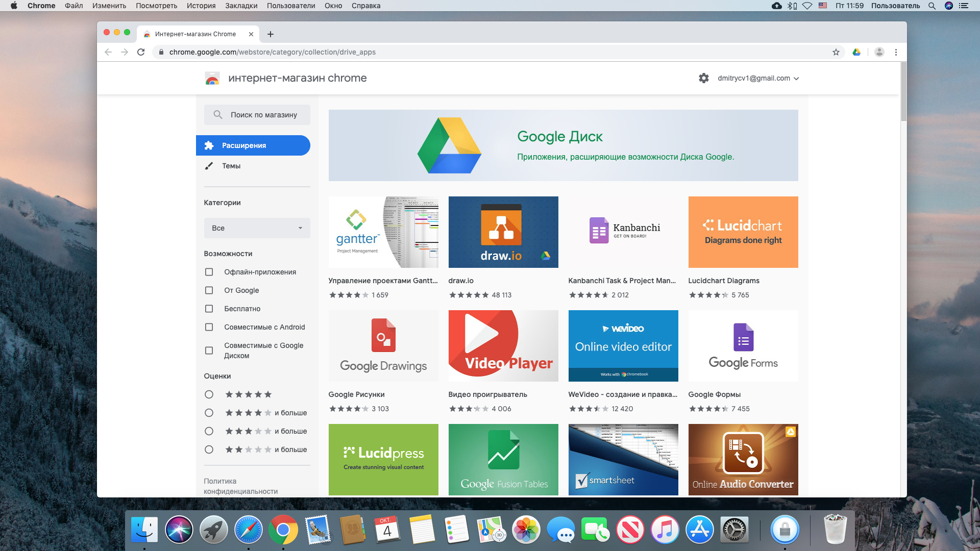
Task: Check Совместимые с Google Диском checkbox
Action: (x=209, y=350)
